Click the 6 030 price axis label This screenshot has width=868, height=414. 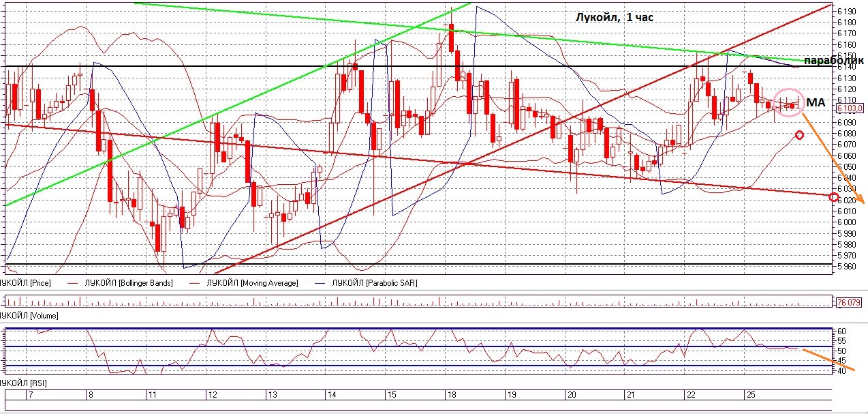pos(847,189)
